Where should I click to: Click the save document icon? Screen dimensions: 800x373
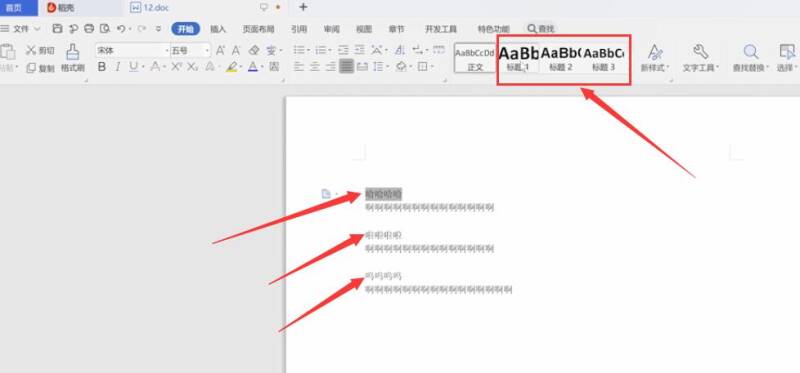click(x=57, y=29)
